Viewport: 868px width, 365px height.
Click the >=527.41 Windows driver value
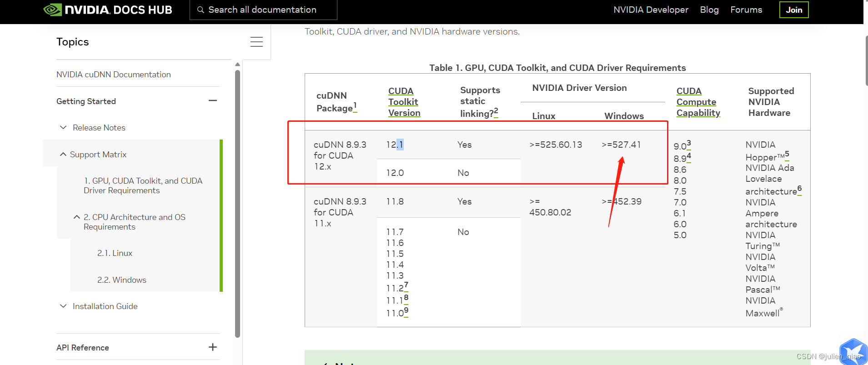tap(621, 145)
